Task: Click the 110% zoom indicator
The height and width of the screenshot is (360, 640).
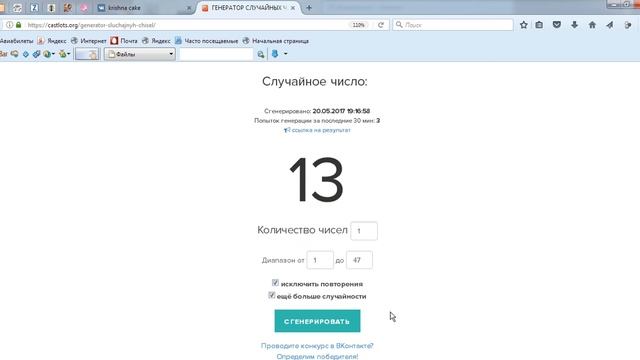Action: coord(358,25)
